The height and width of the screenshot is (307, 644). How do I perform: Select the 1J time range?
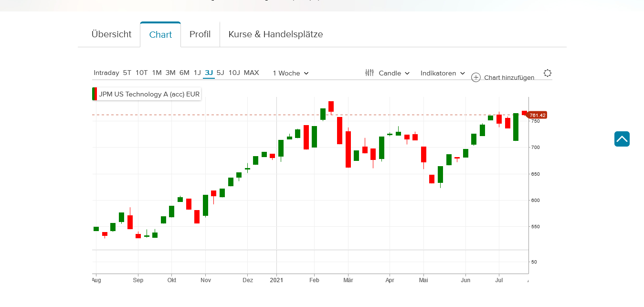click(197, 73)
